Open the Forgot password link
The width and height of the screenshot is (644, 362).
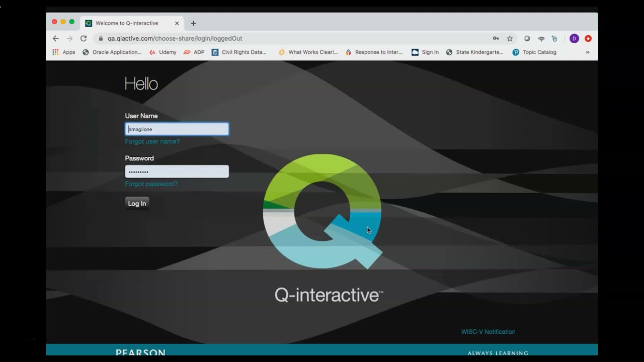151,184
